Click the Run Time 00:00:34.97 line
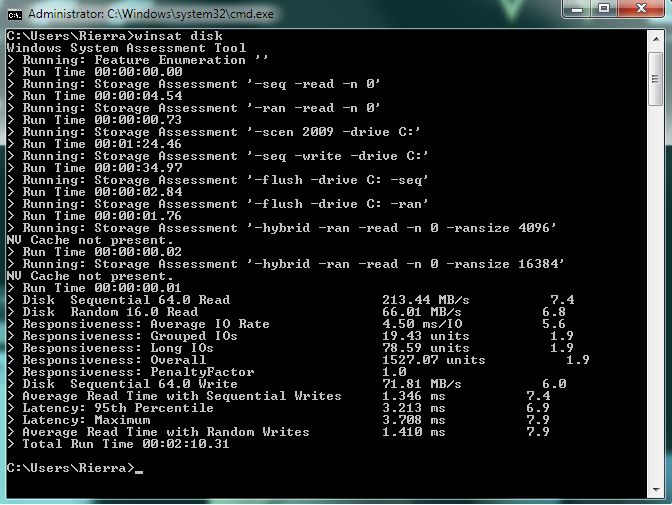 pyautogui.click(x=95, y=168)
